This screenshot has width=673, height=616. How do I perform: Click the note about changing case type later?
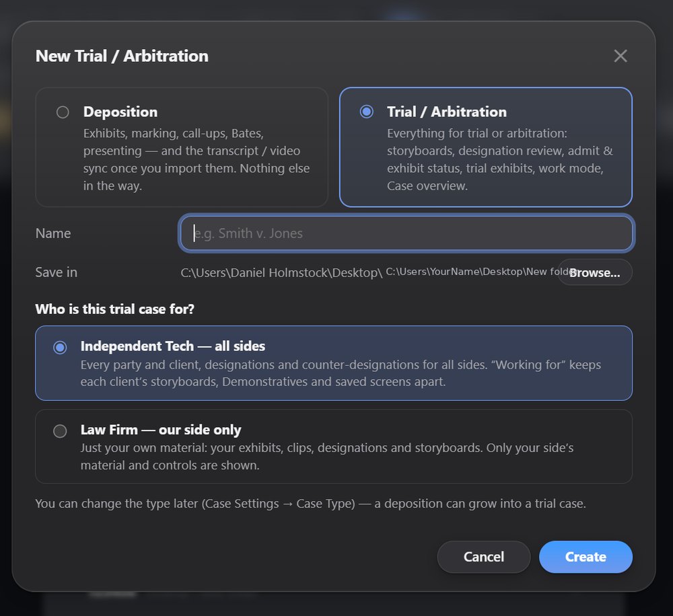coord(311,504)
